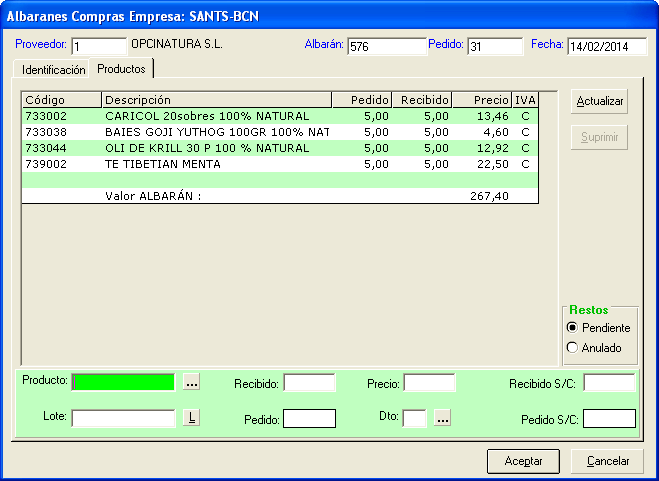Focus the Dto input field

[414, 419]
